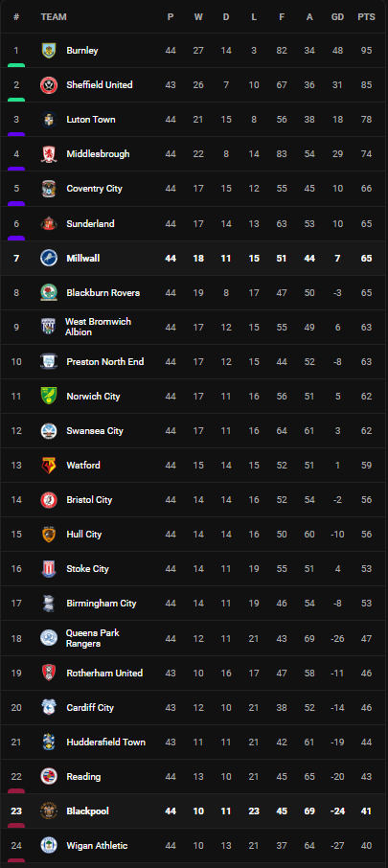Open the Coventry City team link
This screenshot has height=868, width=388.
pos(94,188)
